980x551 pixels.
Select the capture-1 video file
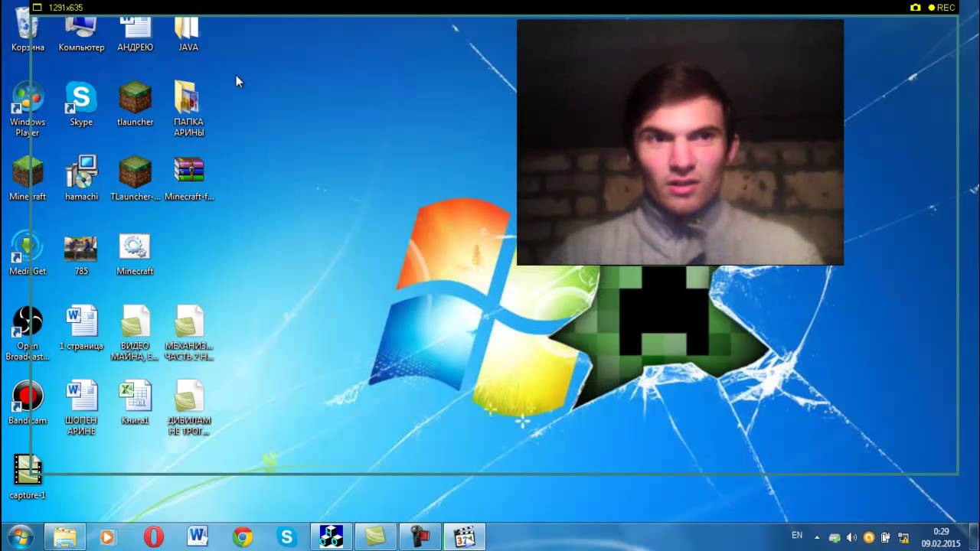28,471
